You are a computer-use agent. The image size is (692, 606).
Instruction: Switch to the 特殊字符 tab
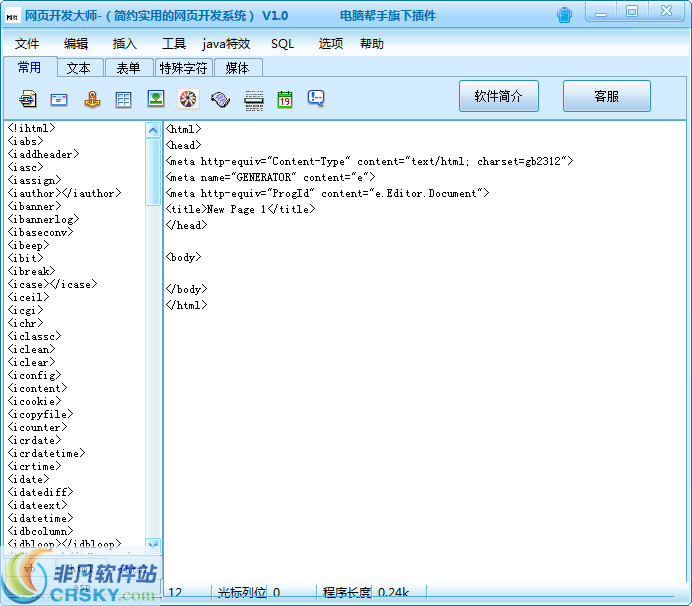[184, 68]
